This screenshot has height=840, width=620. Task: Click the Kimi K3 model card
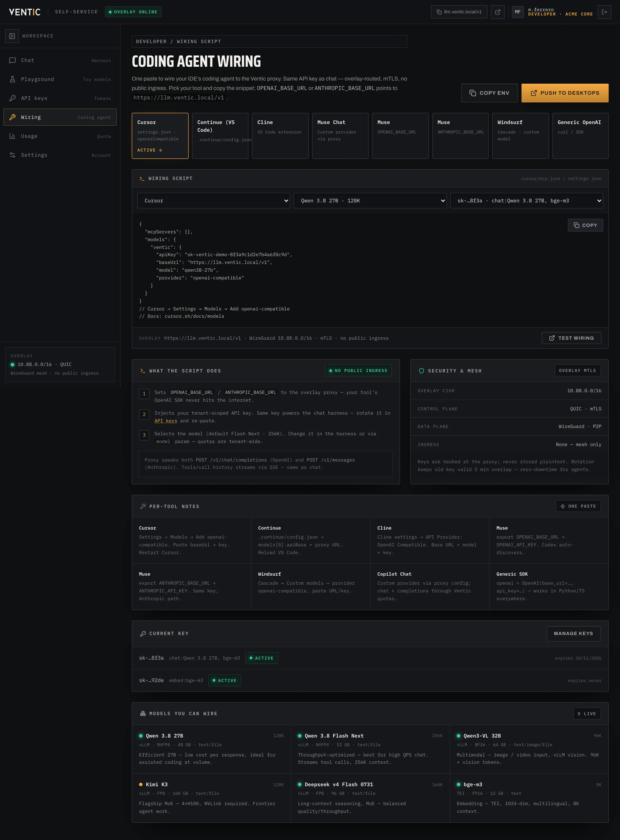pos(211,798)
